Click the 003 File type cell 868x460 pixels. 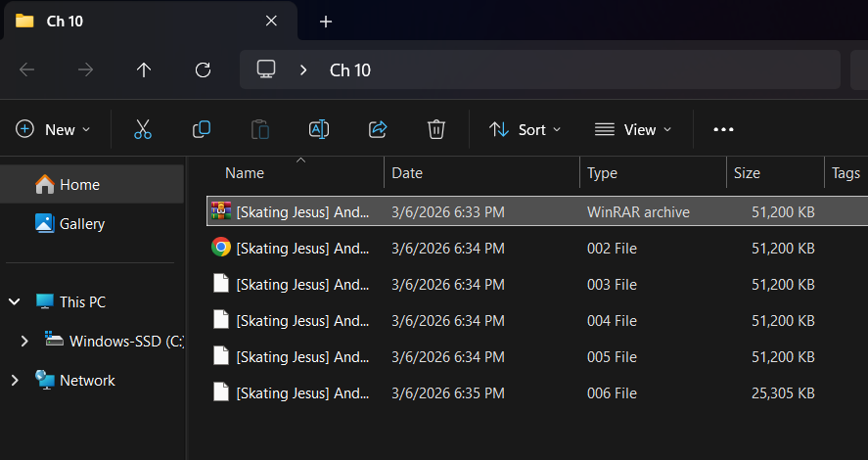point(612,285)
